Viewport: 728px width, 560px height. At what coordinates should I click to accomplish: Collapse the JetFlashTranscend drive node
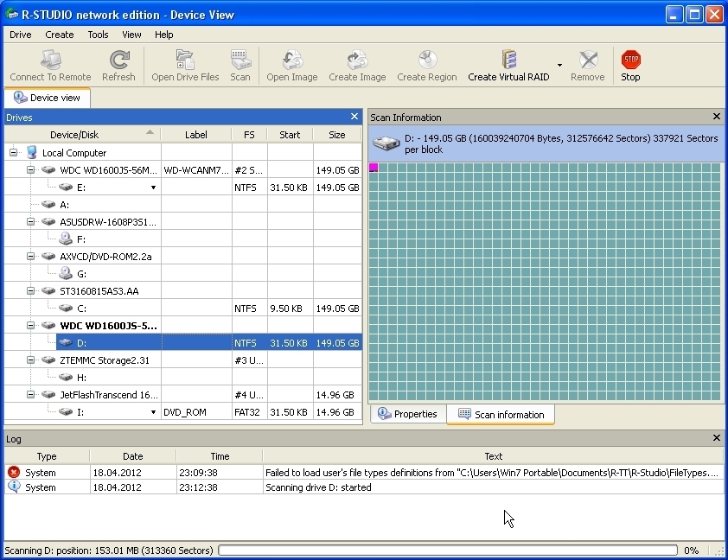click(x=30, y=394)
